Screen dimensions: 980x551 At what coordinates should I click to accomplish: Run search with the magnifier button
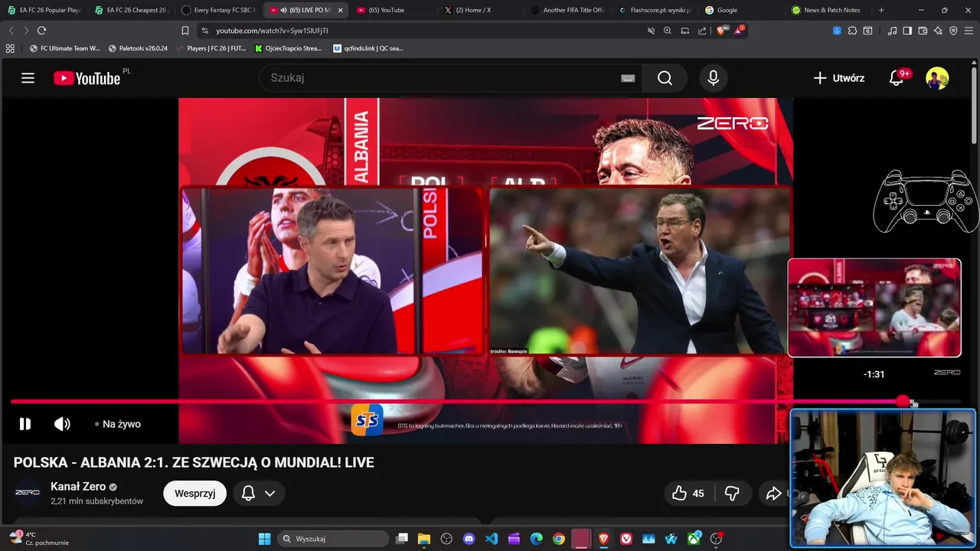(665, 78)
